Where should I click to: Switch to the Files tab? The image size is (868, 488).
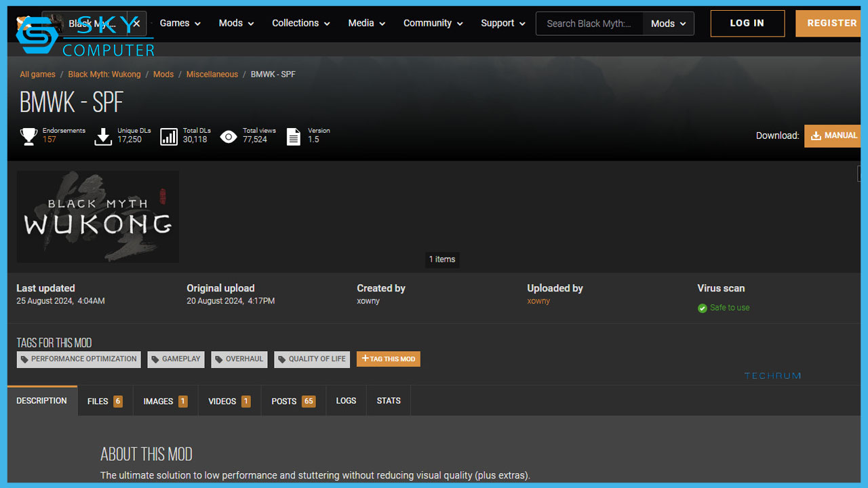(x=105, y=401)
